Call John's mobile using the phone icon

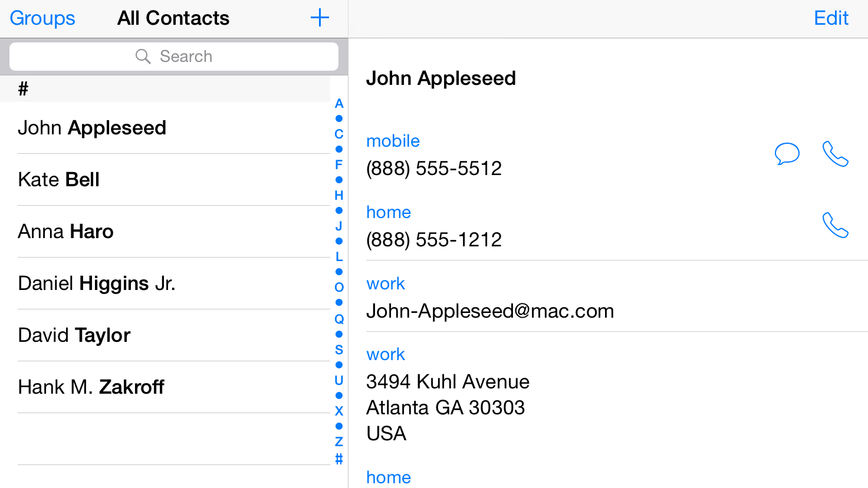(x=835, y=154)
